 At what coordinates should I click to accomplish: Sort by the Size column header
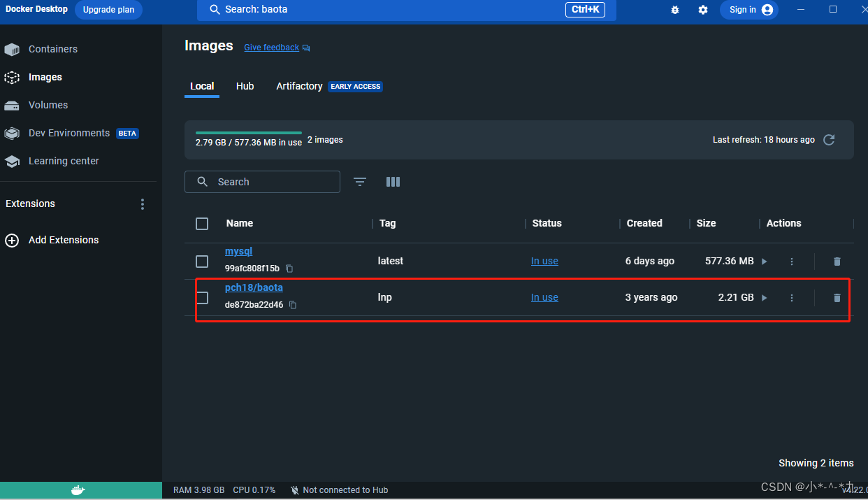click(x=707, y=223)
